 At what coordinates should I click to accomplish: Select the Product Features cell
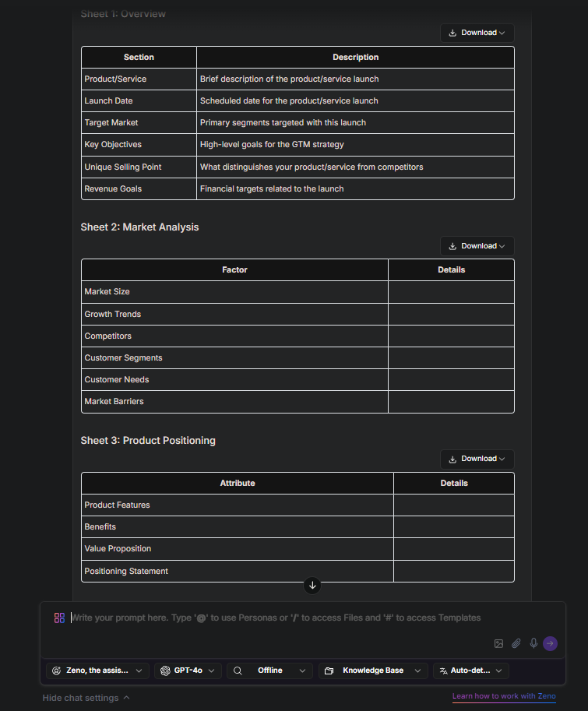238,505
